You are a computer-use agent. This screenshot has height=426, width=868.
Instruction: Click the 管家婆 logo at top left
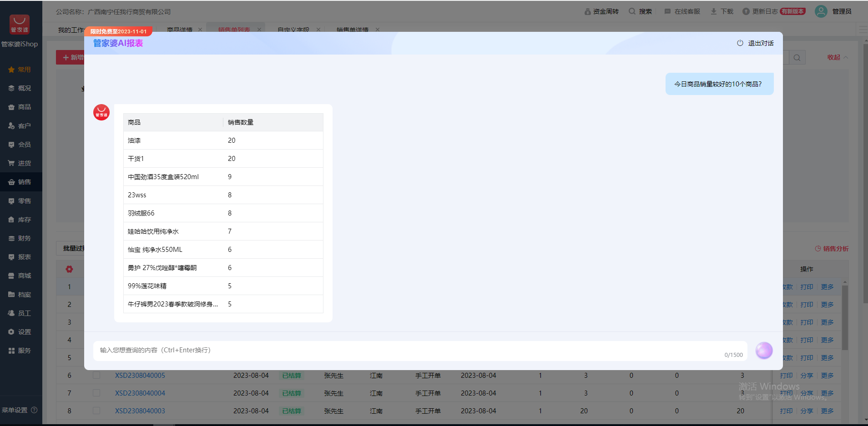point(20,24)
